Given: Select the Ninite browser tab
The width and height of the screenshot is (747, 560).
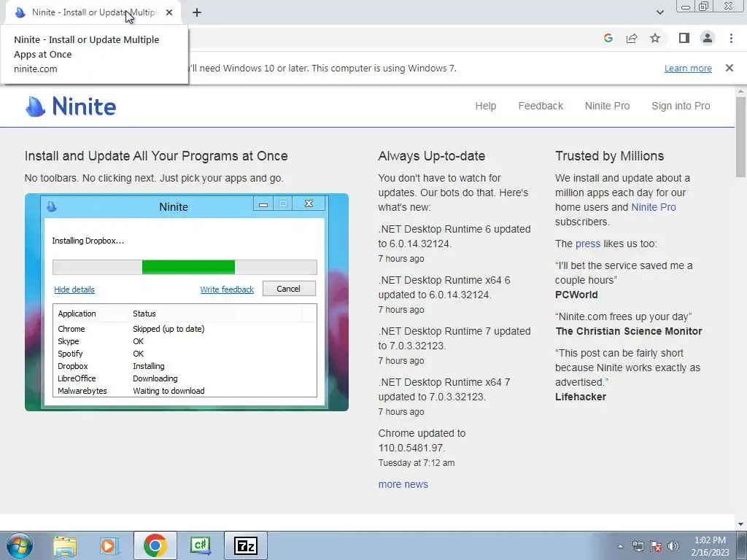Looking at the screenshot, I should 93,13.
